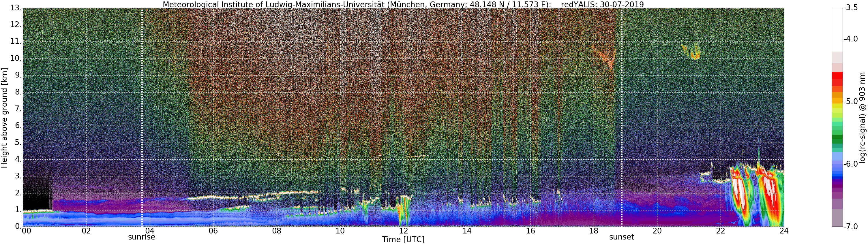Click the x-axis tick label '16'

coord(530,231)
